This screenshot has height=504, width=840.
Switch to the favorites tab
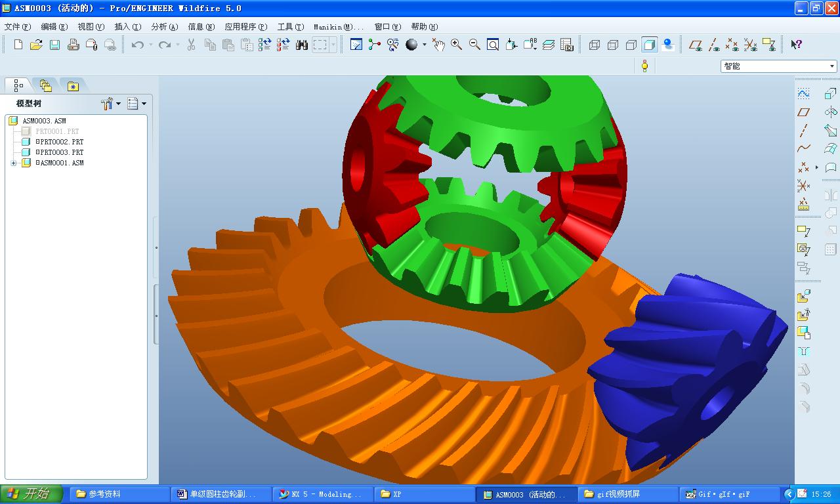[73, 85]
